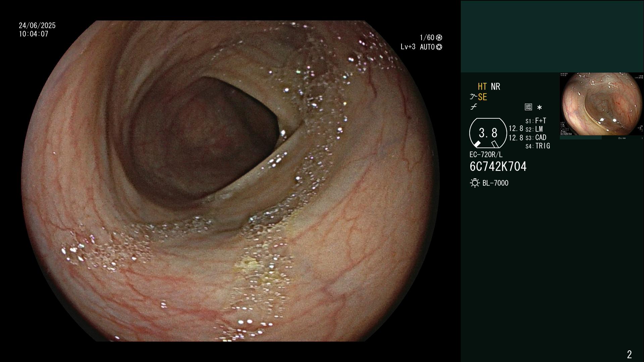This screenshot has width=644, height=362.
Task: Click the filled channel marker in scope diagram
Action: pos(477,144)
